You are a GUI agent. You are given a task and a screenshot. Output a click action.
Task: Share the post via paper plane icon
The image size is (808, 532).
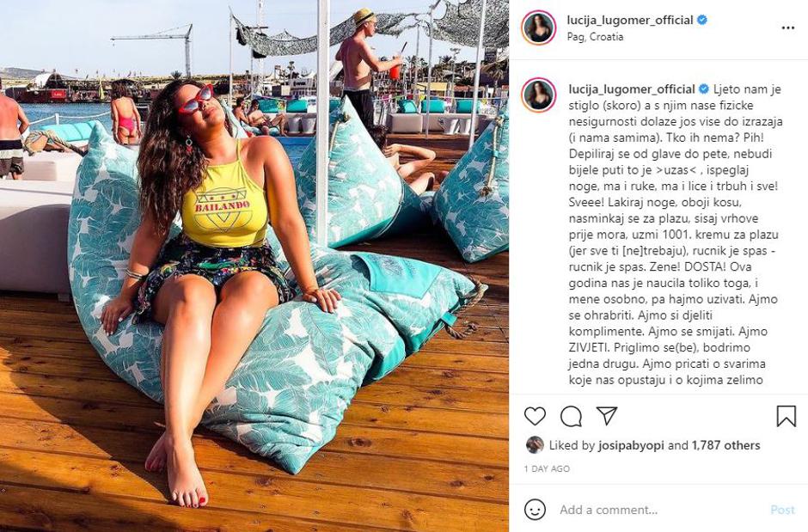tap(607, 415)
